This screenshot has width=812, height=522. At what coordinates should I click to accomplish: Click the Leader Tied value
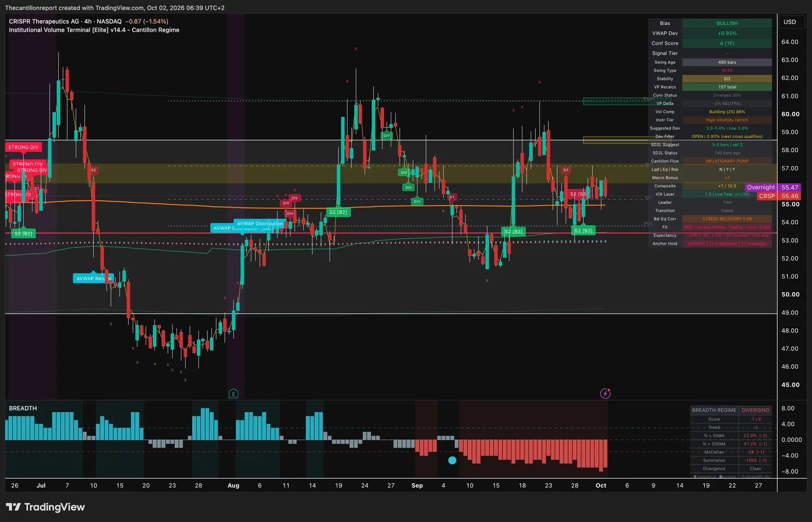[x=727, y=202]
